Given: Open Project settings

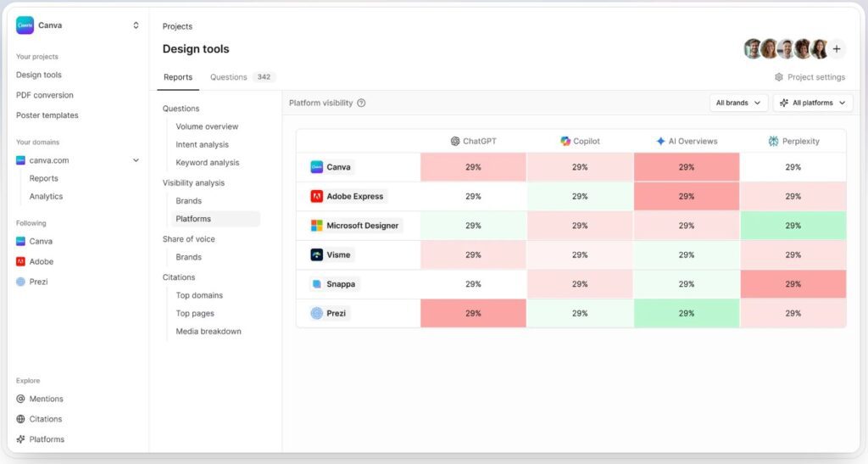Looking at the screenshot, I should click(810, 77).
